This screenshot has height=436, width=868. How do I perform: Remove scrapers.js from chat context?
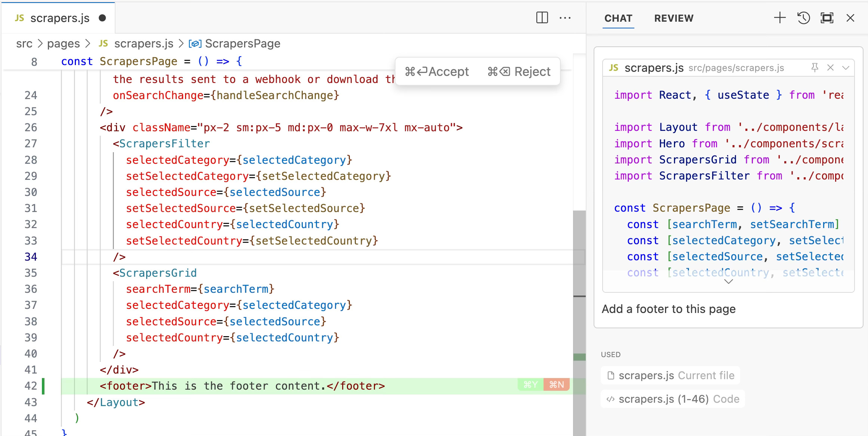pyautogui.click(x=831, y=68)
